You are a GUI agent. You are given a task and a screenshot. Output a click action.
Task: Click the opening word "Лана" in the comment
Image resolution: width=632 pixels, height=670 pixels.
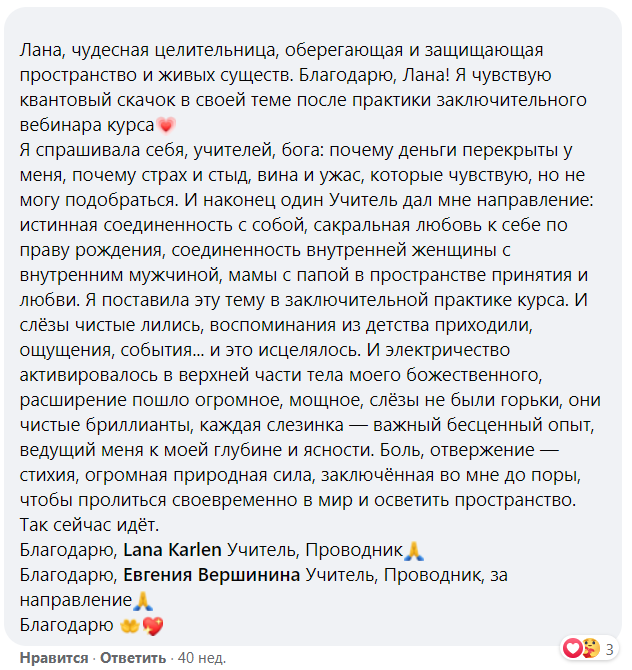(38, 49)
